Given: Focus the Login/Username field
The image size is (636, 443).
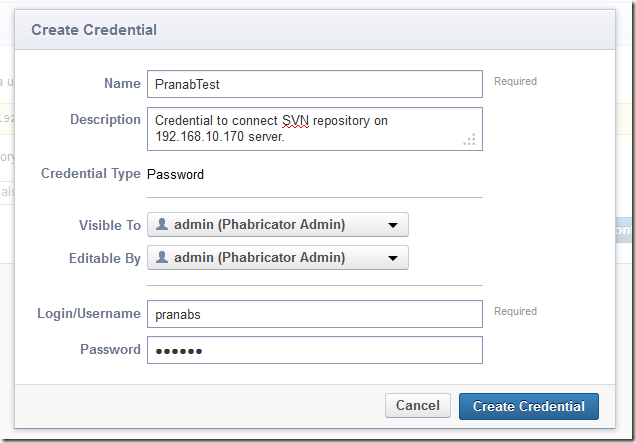Looking at the screenshot, I should coord(314,314).
